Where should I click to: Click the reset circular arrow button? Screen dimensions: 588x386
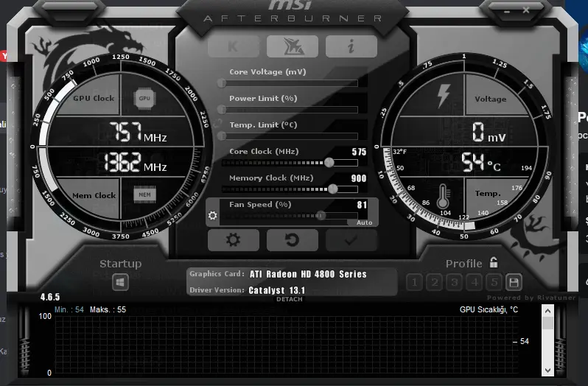point(293,240)
